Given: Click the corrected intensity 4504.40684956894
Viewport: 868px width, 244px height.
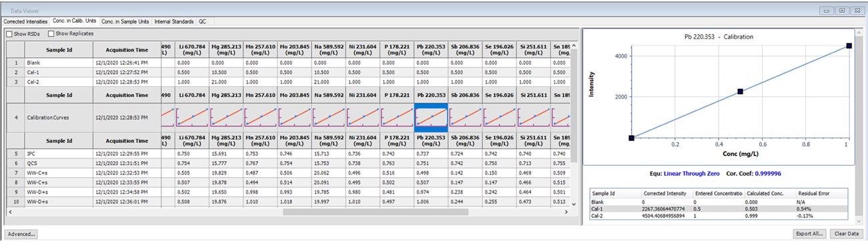Looking at the screenshot, I should pos(666,217).
